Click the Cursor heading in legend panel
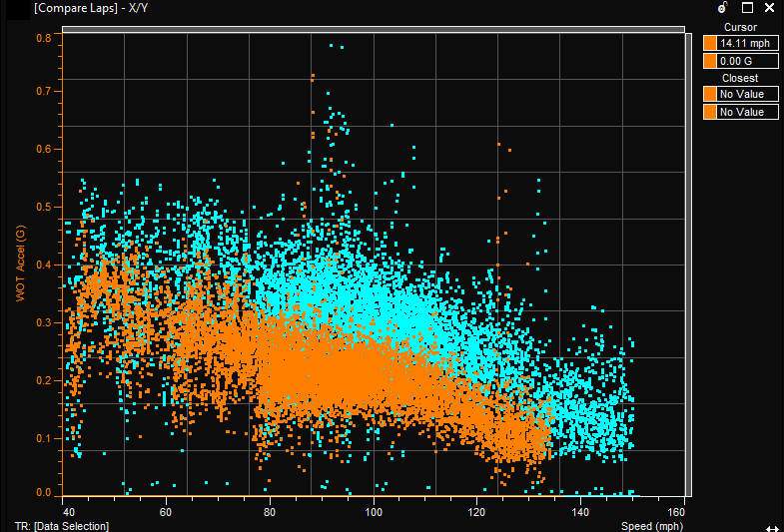784x532 pixels. point(740,28)
